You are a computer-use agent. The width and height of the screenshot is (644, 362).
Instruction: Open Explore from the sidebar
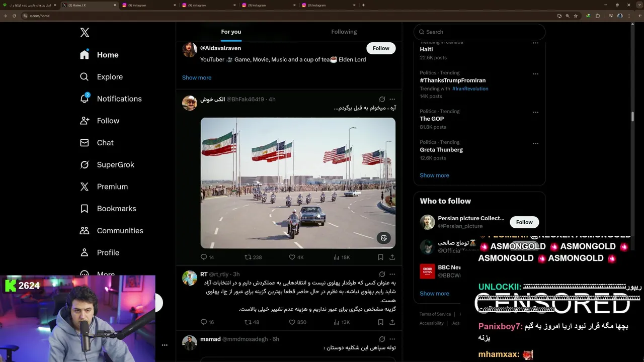point(101,77)
